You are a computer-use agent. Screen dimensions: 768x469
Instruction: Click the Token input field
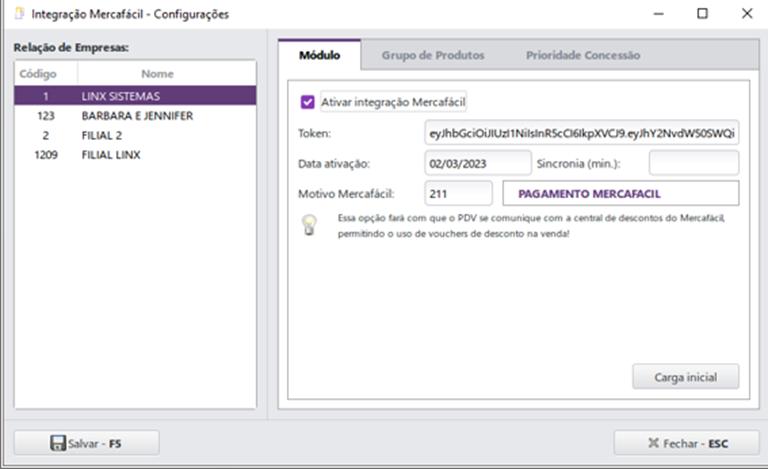point(581,133)
